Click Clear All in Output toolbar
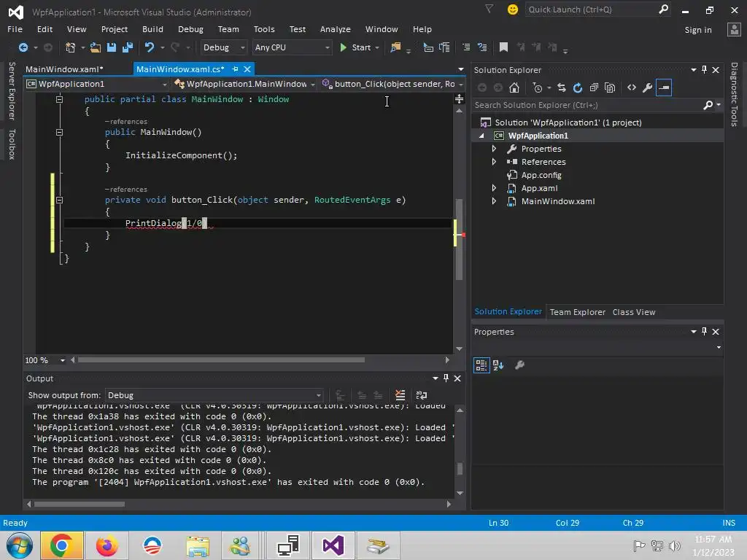747x560 pixels. tap(400, 395)
